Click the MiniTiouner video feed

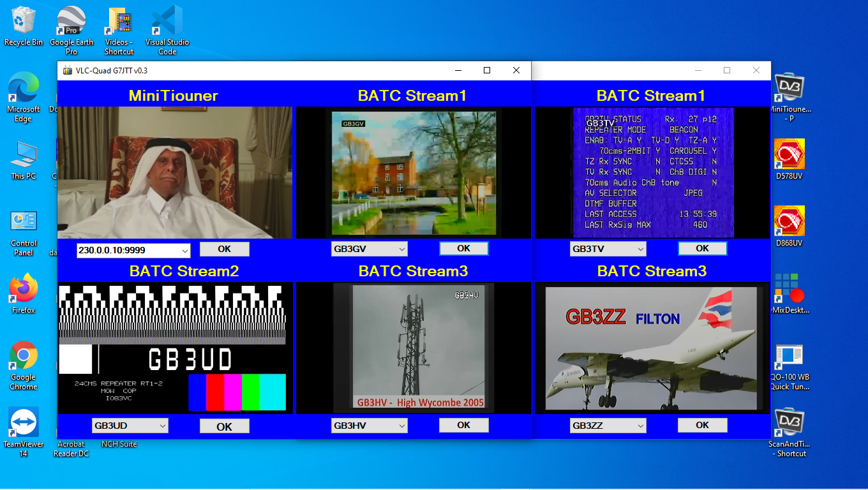pos(175,172)
